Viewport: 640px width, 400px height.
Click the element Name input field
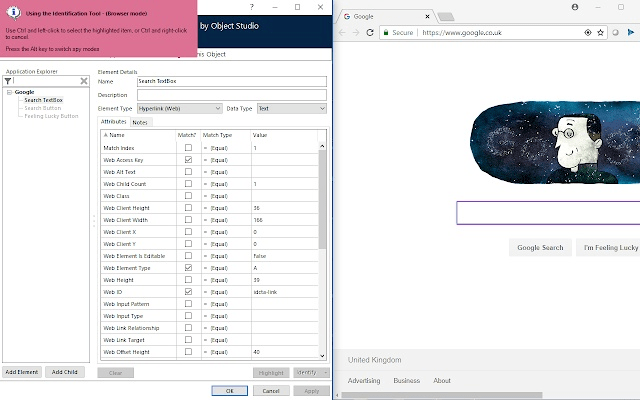point(232,81)
